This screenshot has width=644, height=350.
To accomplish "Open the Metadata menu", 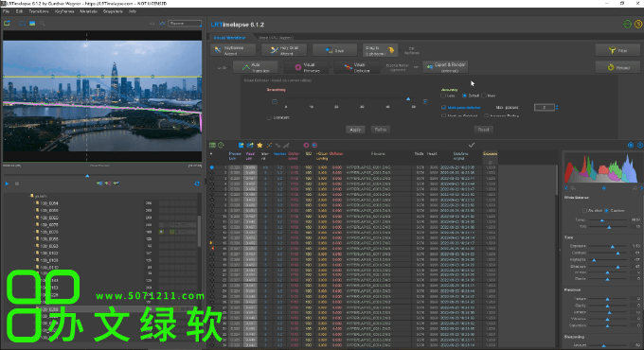I will coord(88,11).
